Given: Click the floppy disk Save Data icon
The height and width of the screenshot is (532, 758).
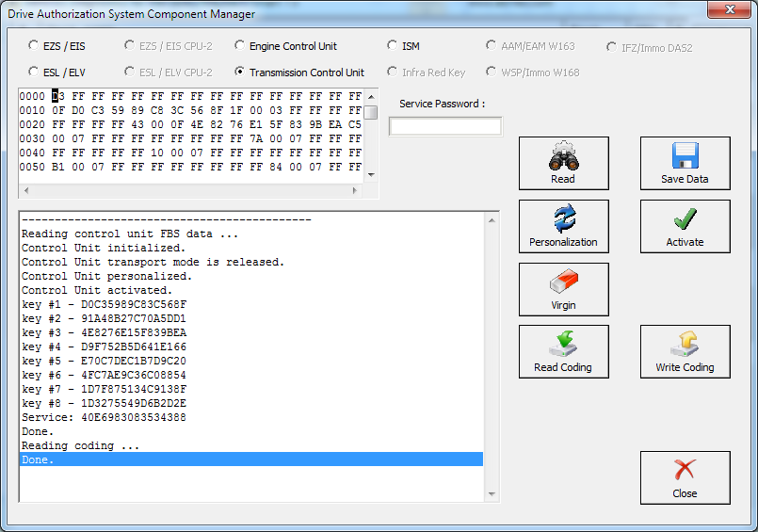Looking at the screenshot, I should [x=685, y=155].
